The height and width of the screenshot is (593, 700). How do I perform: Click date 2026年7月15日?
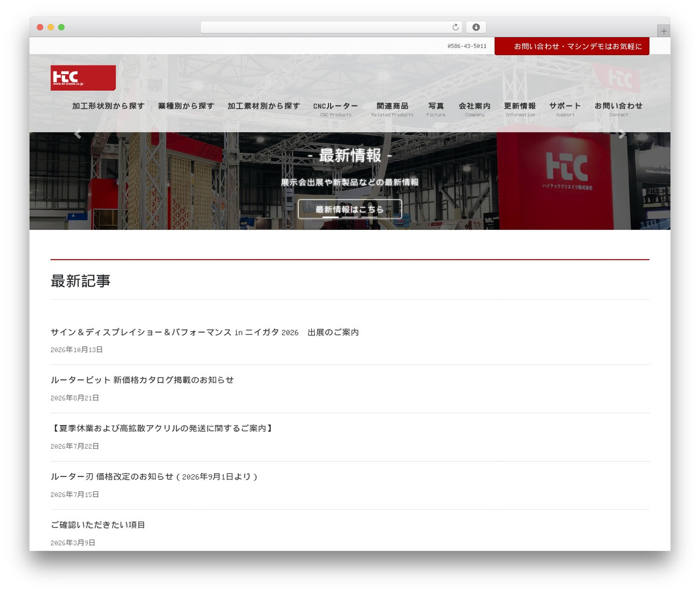tap(75, 494)
